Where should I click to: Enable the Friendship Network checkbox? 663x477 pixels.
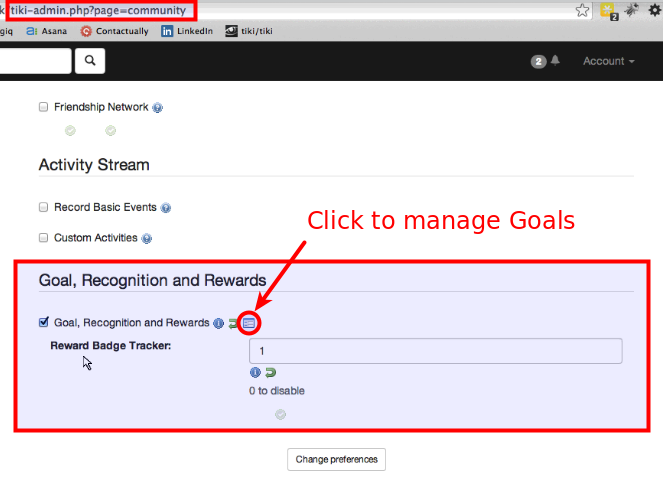43,107
